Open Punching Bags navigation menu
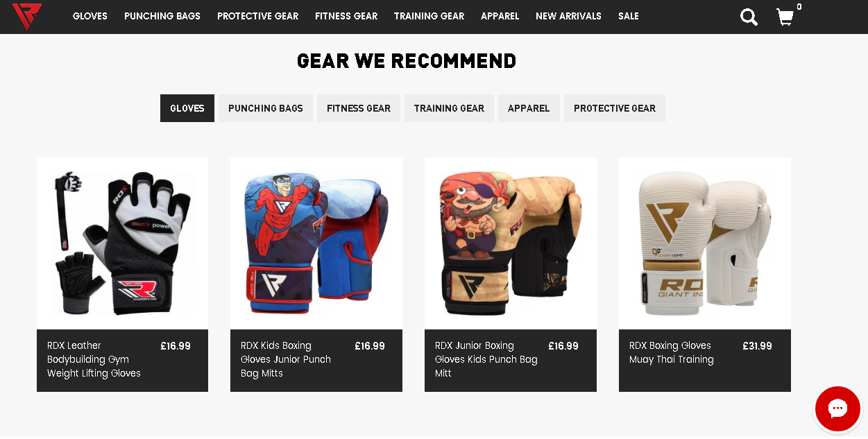The height and width of the screenshot is (439, 868). (162, 16)
